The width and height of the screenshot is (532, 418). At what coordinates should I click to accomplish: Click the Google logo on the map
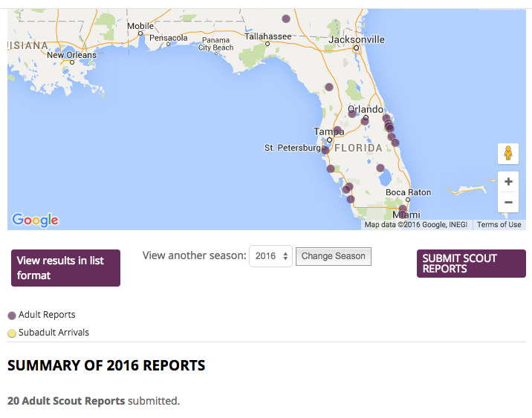pos(35,221)
